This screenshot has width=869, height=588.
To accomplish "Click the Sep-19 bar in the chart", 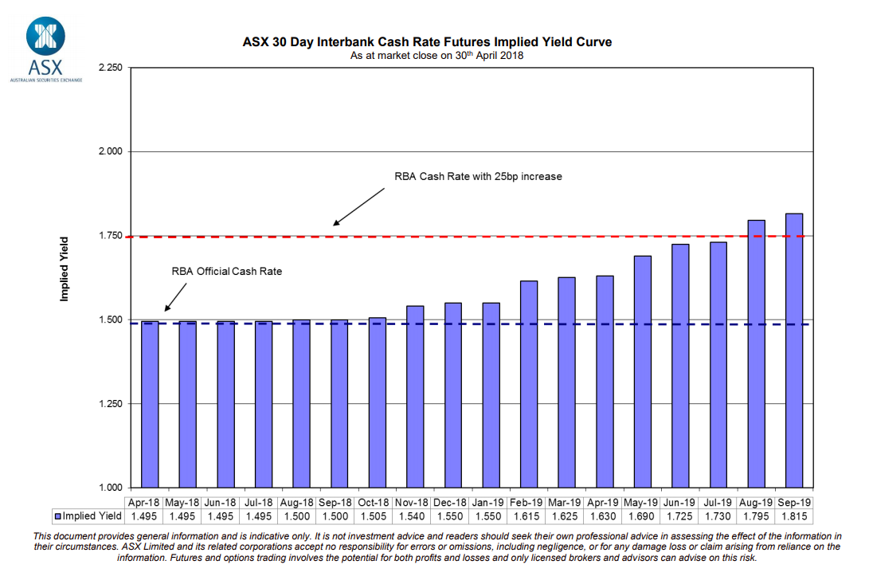I will [793, 351].
